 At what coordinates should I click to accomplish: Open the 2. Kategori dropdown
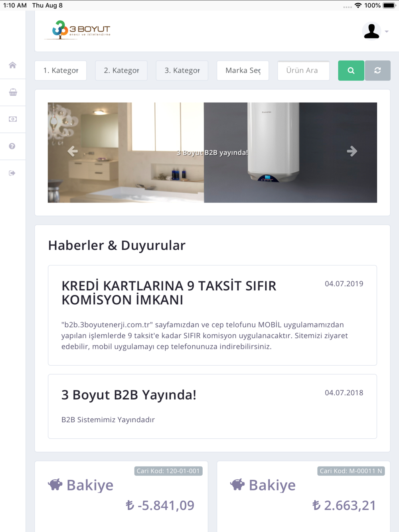click(121, 71)
